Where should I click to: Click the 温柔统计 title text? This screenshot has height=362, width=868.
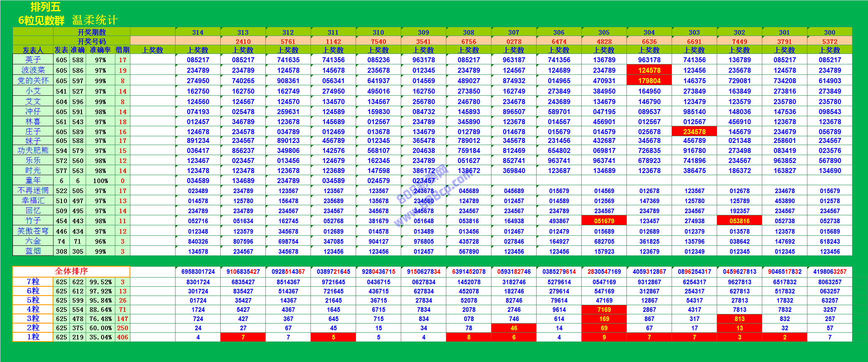(x=95, y=20)
